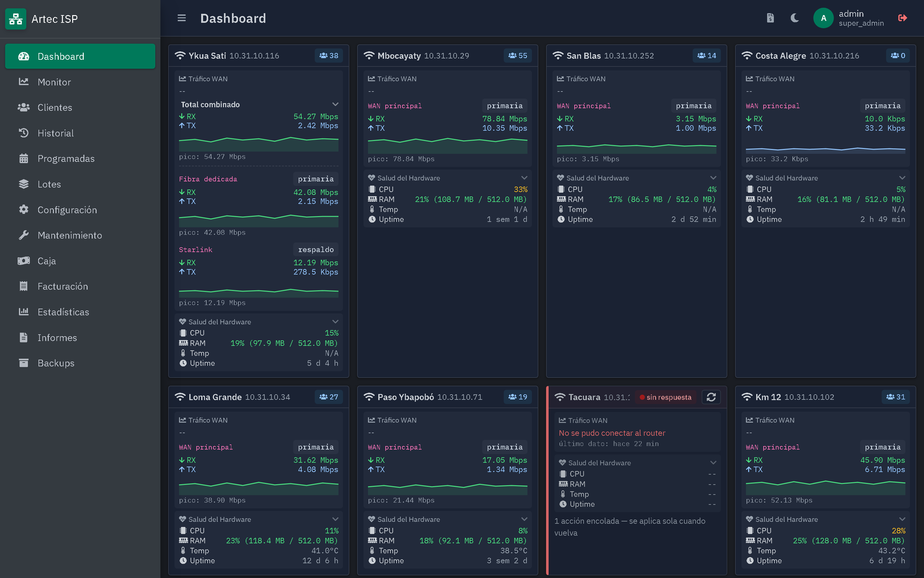Open the Monitor page in sidebar
This screenshot has width=924, height=578.
click(80, 82)
